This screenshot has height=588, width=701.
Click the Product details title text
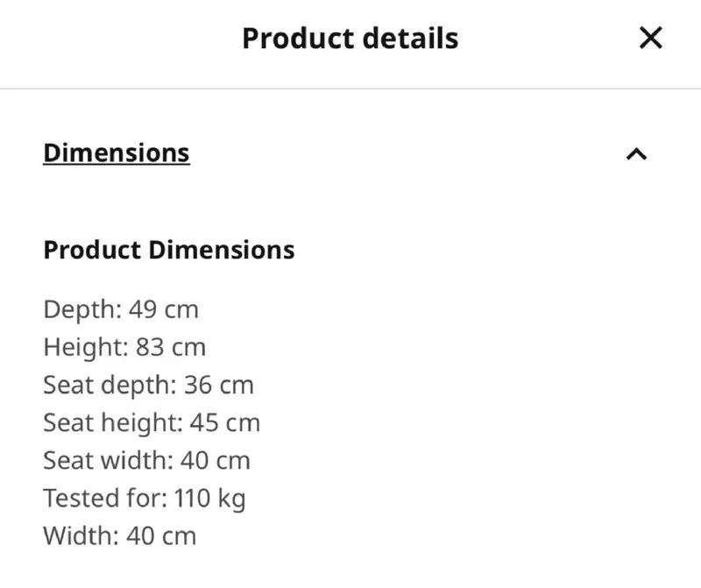(x=350, y=39)
